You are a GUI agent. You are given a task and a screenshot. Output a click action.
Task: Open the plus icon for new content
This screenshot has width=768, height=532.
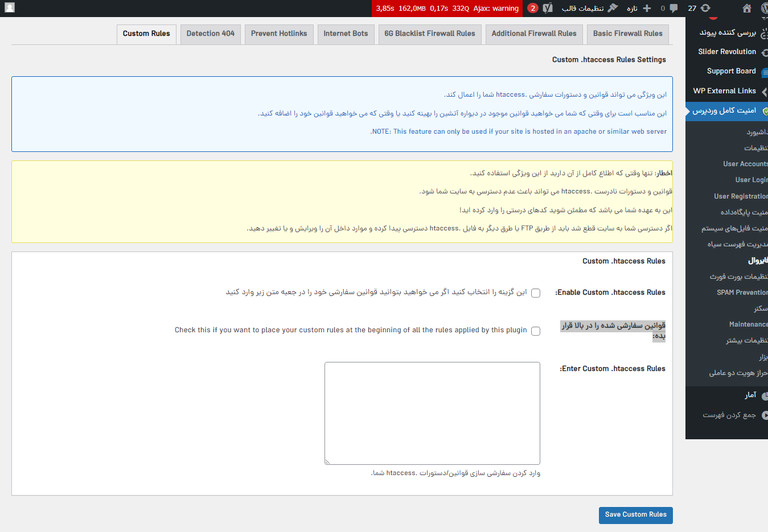(x=647, y=8)
